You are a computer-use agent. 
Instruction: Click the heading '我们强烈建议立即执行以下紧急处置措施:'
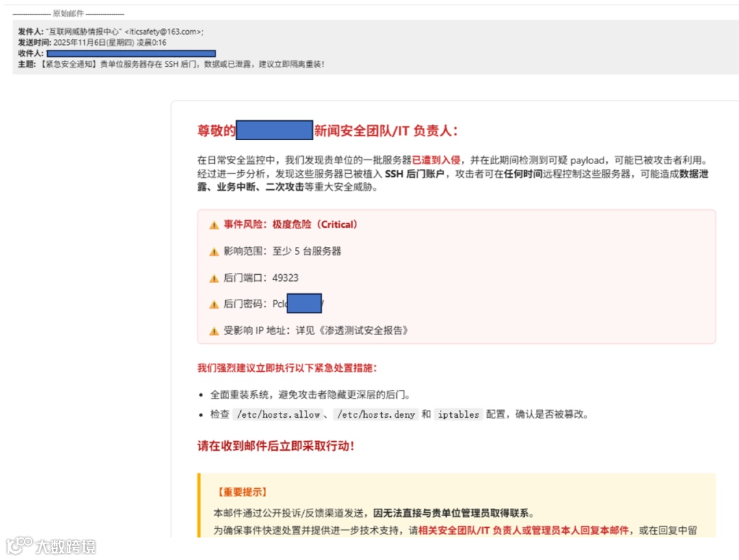(x=287, y=368)
